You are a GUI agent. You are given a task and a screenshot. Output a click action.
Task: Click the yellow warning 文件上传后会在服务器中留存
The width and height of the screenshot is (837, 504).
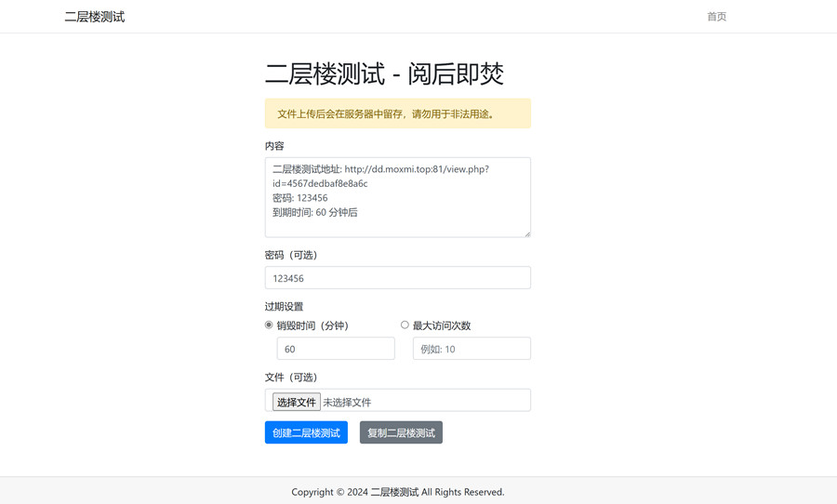tap(398, 113)
